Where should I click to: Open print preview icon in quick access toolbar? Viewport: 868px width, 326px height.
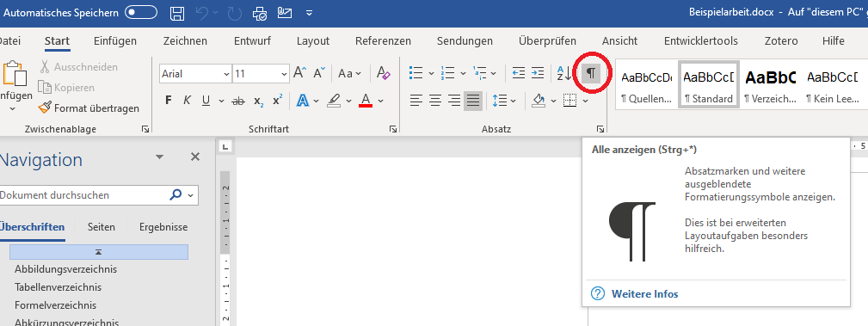(260, 13)
